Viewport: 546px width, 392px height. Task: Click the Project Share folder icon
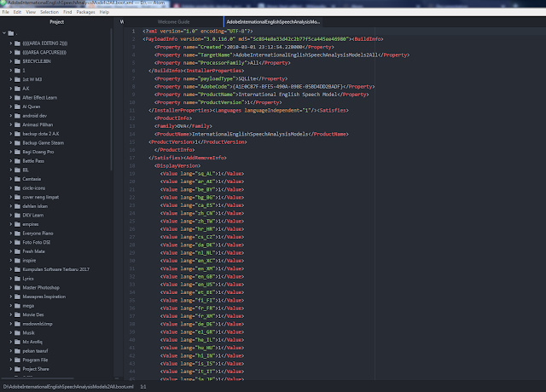17,369
